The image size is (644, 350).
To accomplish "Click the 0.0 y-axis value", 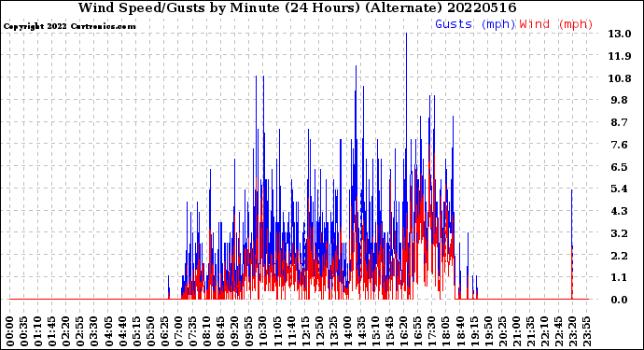I will point(620,300).
